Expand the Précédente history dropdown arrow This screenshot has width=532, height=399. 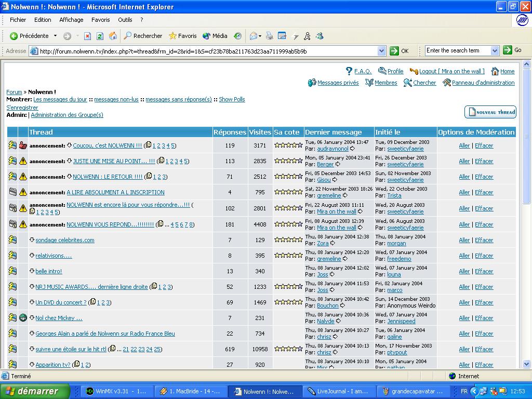[56, 36]
